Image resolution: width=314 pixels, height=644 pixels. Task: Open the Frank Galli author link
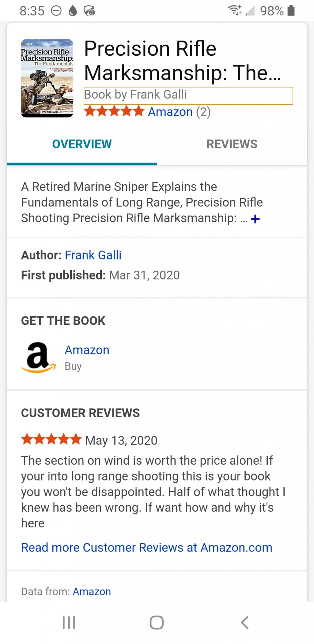click(x=93, y=255)
